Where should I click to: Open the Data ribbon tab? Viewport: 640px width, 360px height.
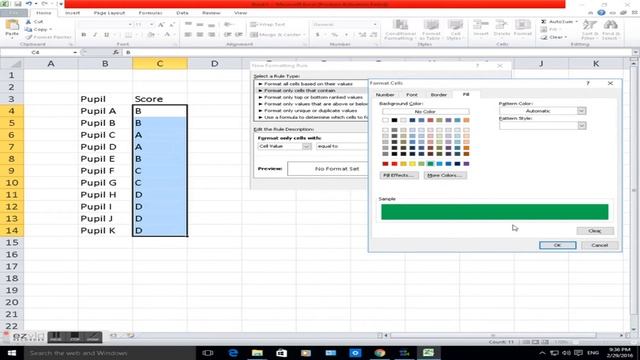coord(182,13)
